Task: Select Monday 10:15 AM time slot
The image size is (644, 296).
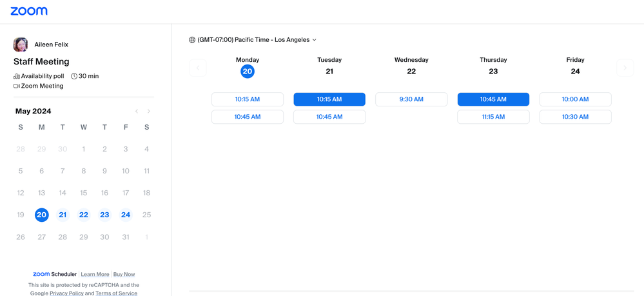Action: pyautogui.click(x=248, y=99)
